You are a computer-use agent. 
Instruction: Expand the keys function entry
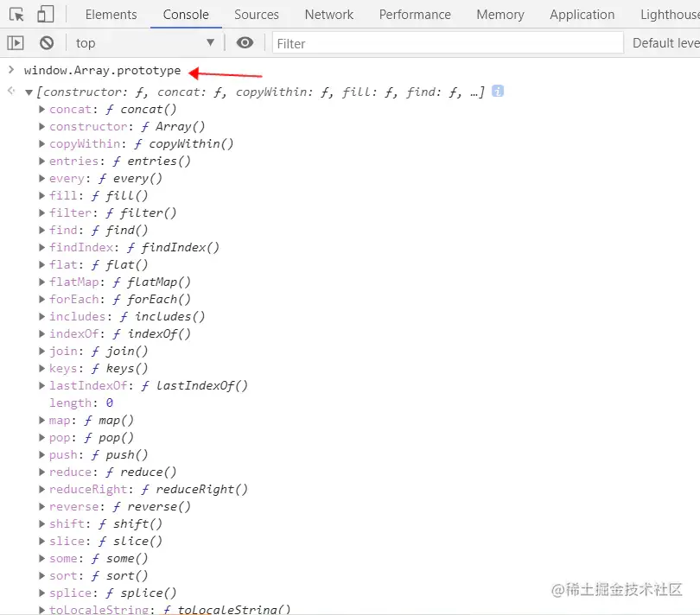(x=41, y=368)
